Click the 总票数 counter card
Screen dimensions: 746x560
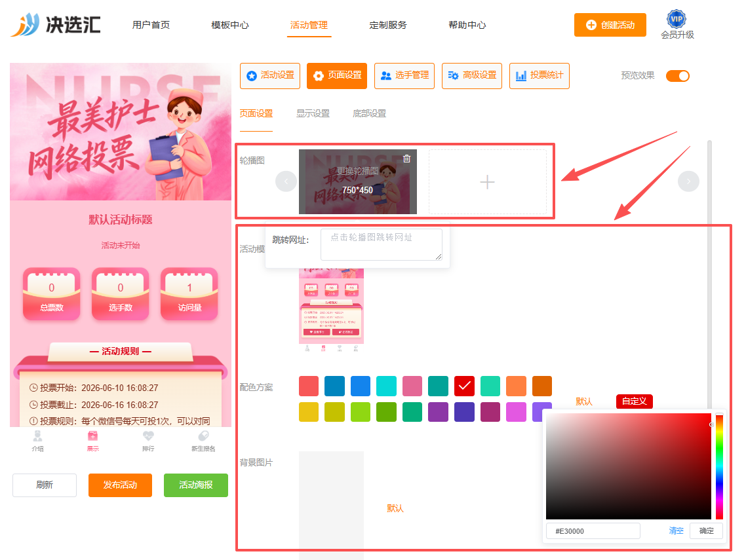[x=51, y=294]
